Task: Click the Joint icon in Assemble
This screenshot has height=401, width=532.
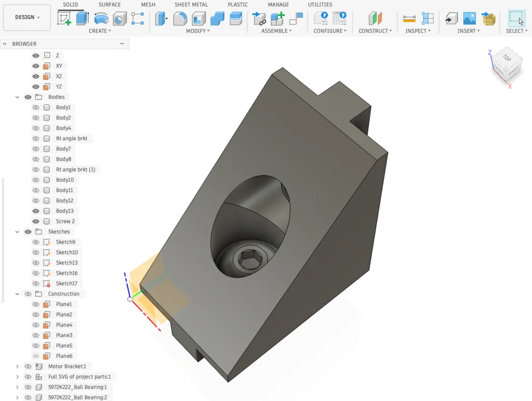Action: pos(259,19)
